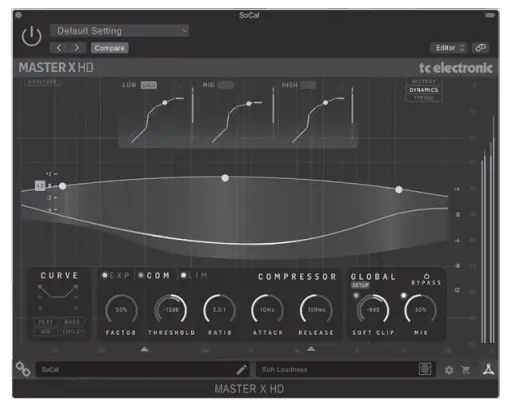
Task: Click the Threshold knob at -12dB
Action: pyautogui.click(x=171, y=310)
